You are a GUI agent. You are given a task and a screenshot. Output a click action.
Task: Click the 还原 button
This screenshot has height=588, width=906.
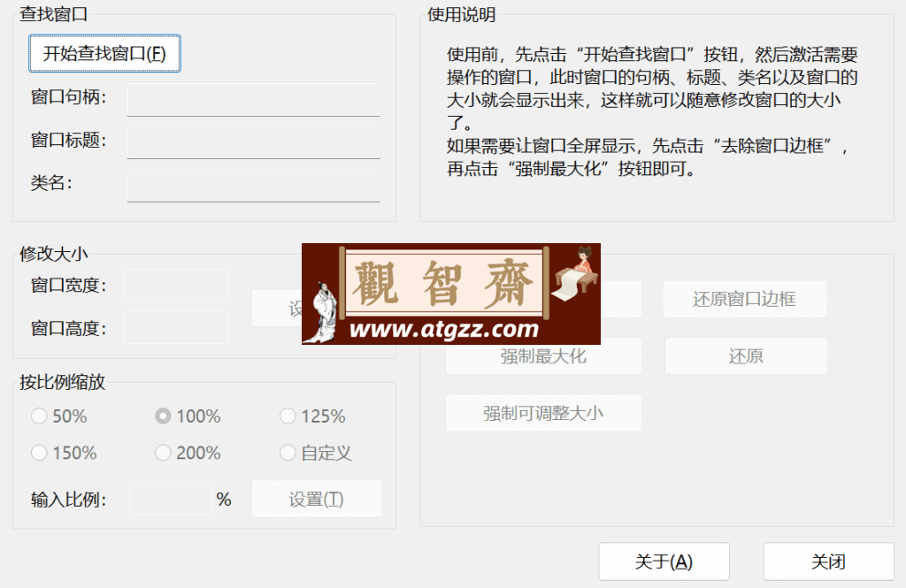coord(746,356)
